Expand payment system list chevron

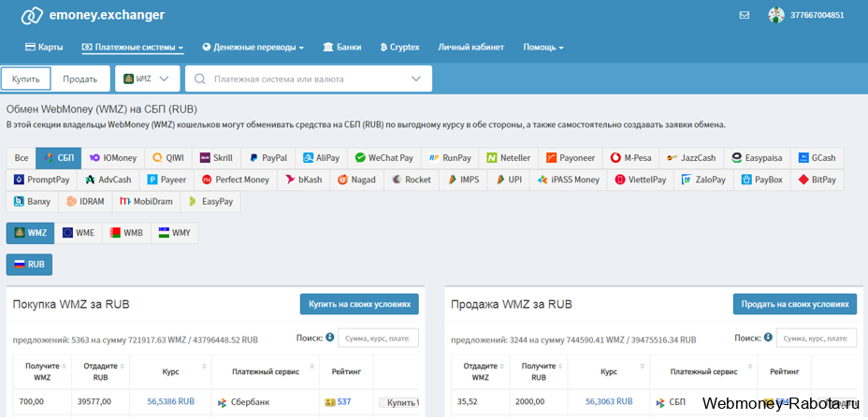coord(416,79)
